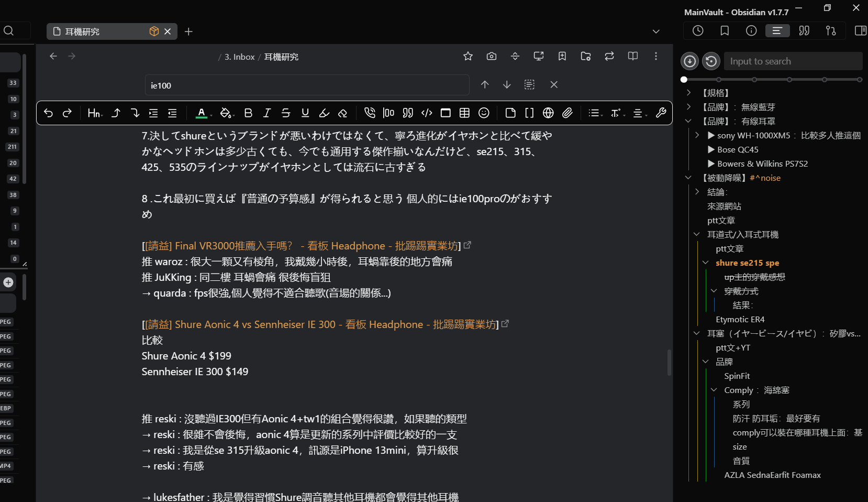Indent the list item
This screenshot has width=868, height=502.
153,113
